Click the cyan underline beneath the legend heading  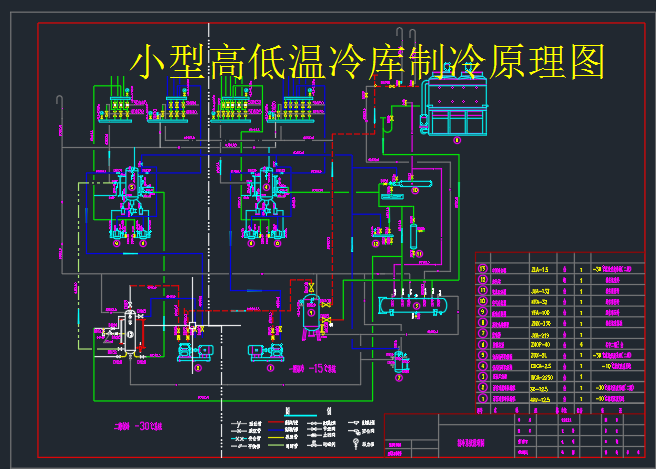pos(300,415)
